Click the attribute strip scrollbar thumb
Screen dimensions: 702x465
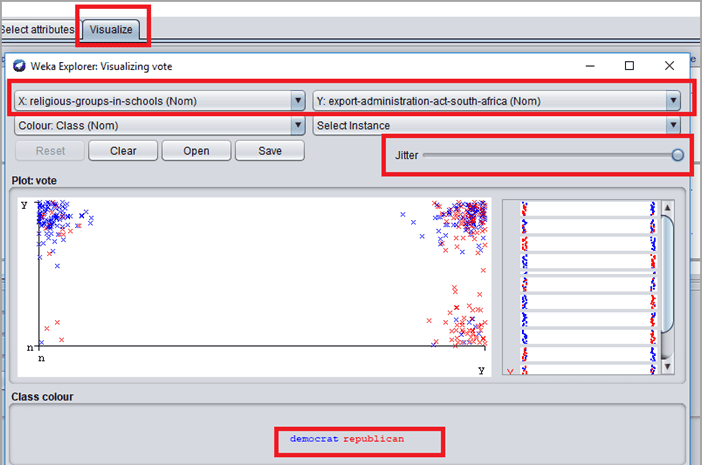point(668,274)
